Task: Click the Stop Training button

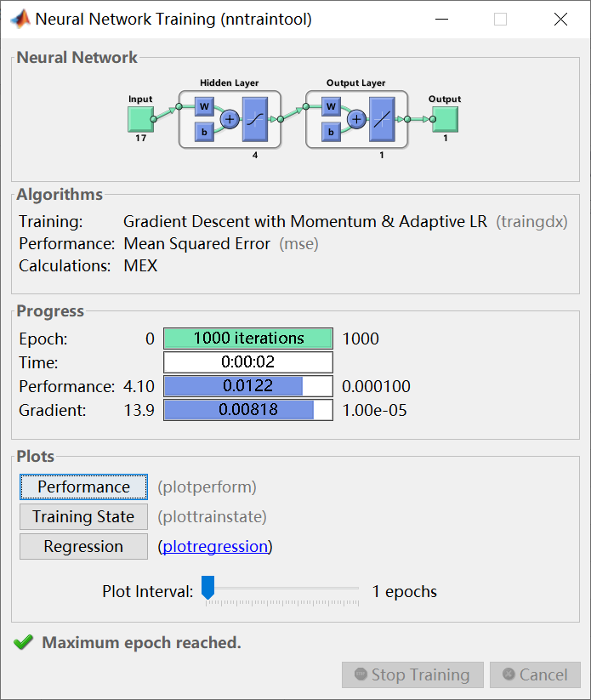Action: point(412,674)
